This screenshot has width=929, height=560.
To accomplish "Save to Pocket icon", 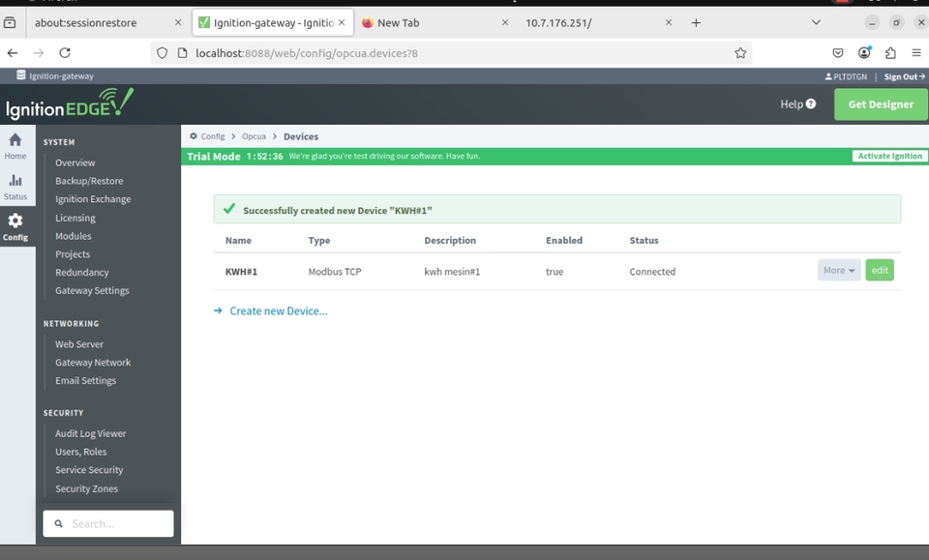I will tap(838, 53).
